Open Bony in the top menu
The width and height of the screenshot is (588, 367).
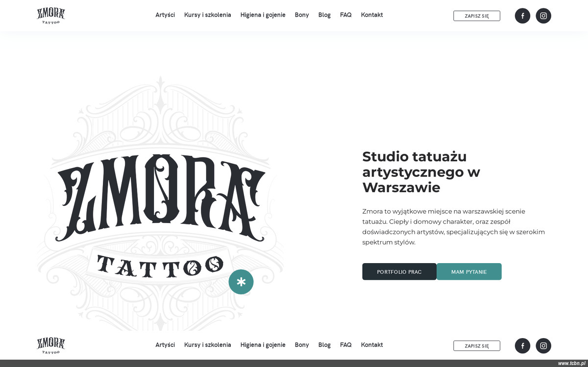pyautogui.click(x=302, y=15)
